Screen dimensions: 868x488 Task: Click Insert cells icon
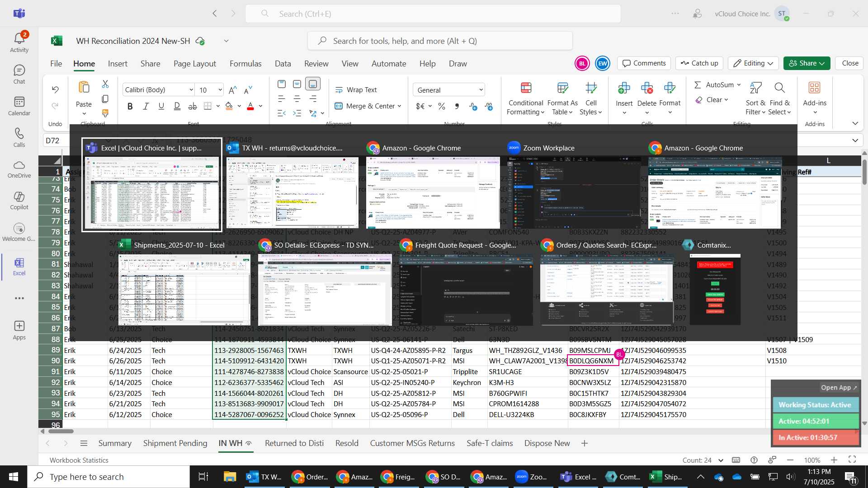[624, 88]
